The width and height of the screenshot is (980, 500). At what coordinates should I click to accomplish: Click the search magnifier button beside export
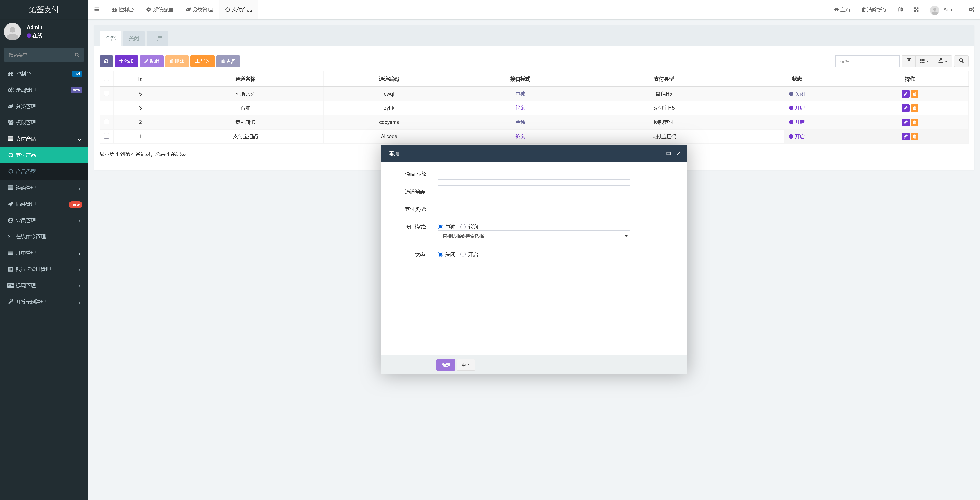click(961, 61)
